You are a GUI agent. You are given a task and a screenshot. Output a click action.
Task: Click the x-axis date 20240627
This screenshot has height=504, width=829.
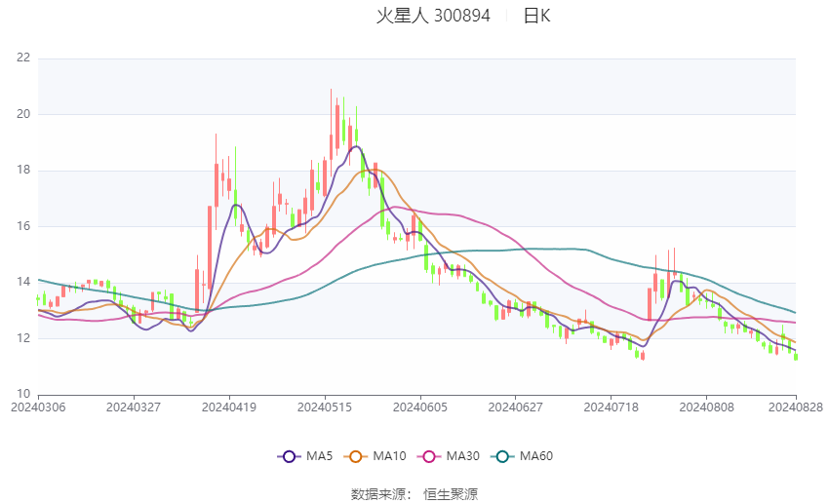point(516,407)
